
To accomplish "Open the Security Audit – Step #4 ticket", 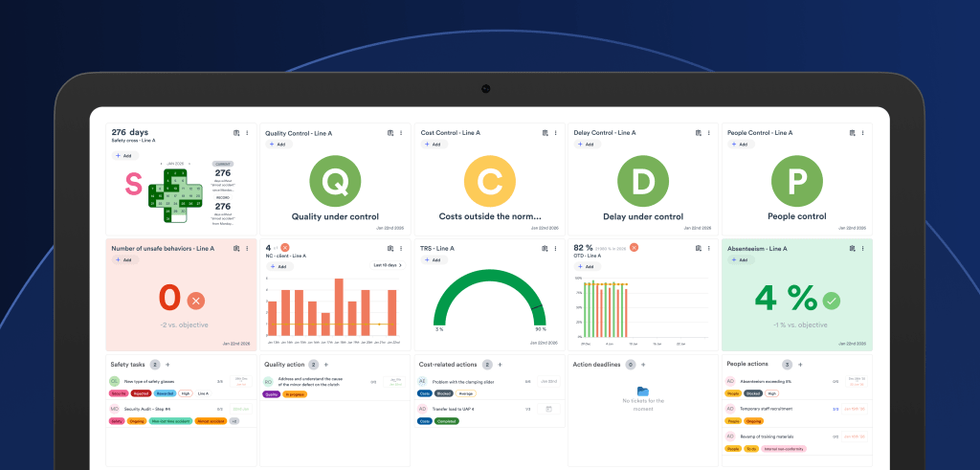I will [148, 409].
